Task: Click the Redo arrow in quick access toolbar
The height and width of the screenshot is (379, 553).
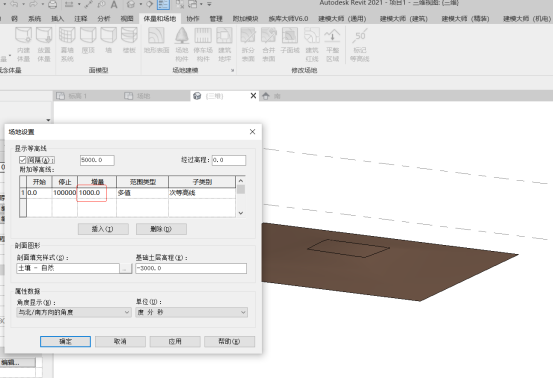Action: 34,4
